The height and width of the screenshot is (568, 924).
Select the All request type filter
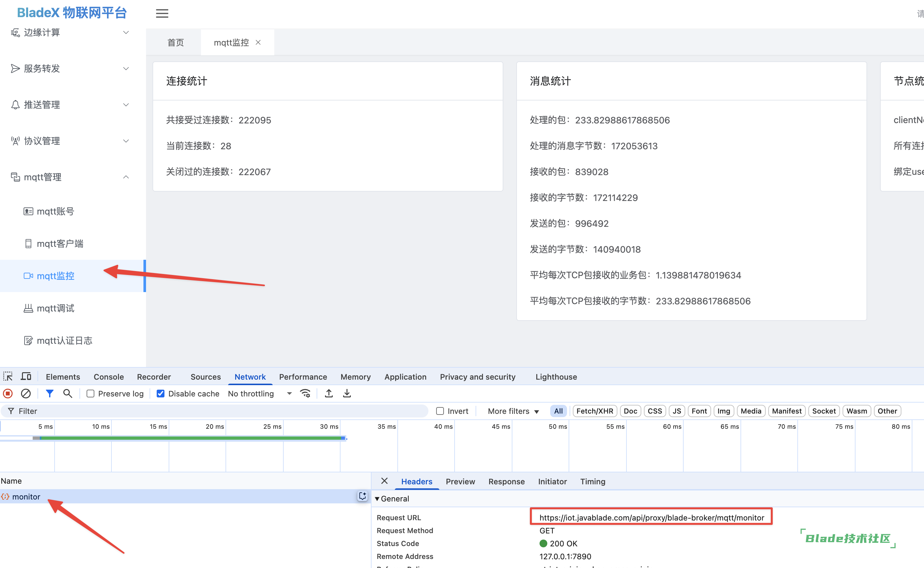click(x=558, y=411)
